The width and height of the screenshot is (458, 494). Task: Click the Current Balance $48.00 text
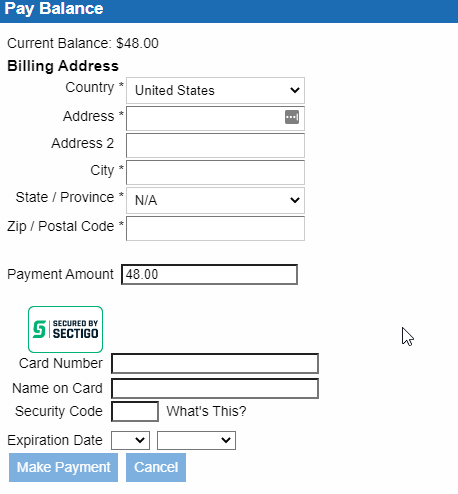point(83,43)
